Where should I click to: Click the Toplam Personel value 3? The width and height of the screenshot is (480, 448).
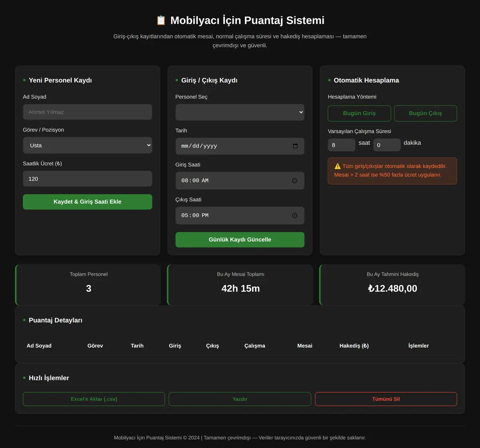coord(89,288)
